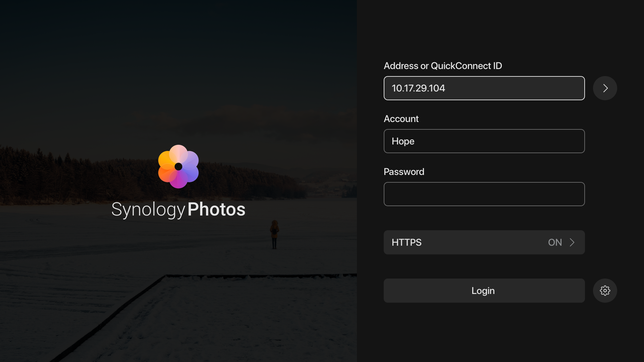Click the black center of the flower logo
This screenshot has width=644, height=362.
pyautogui.click(x=178, y=167)
